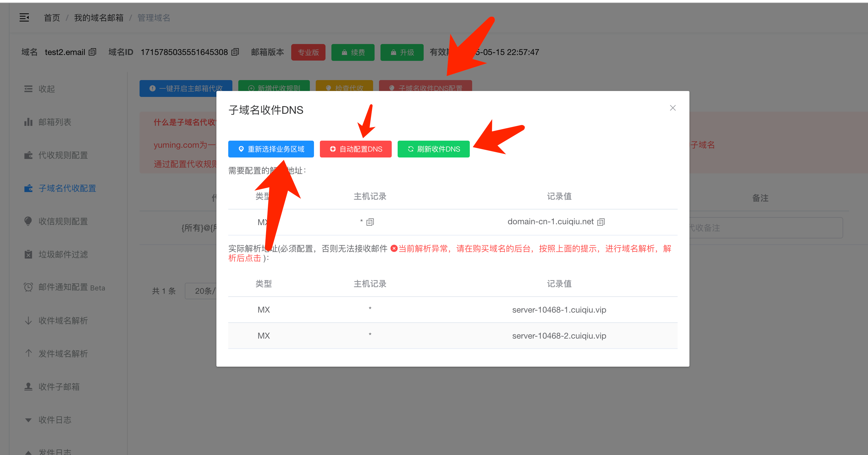Click 刷新收件DNS button
Viewport: 868px width, 455px height.
433,149
